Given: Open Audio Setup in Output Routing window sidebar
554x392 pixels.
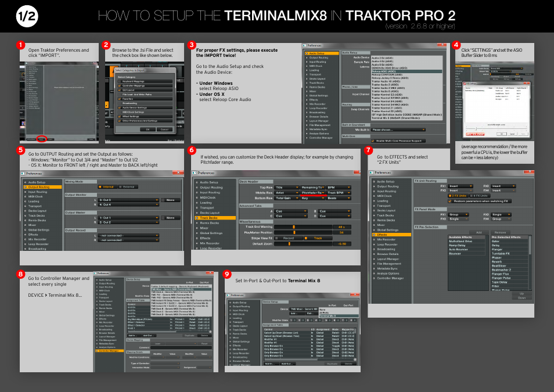Looking at the screenshot, I should click(42, 182).
